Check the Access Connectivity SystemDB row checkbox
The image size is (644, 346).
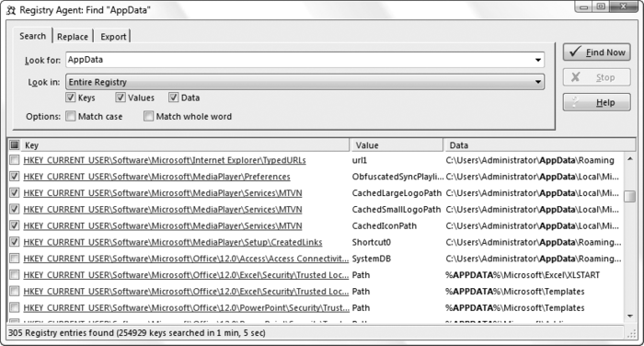[15, 259]
